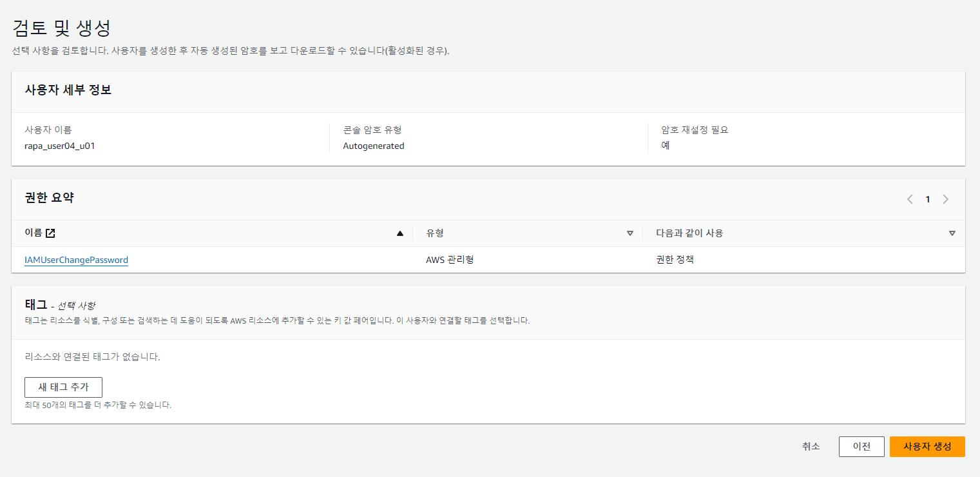This screenshot has width=980, height=477.
Task: Sort ascending by the 이름 column arrow
Action: pyautogui.click(x=400, y=233)
